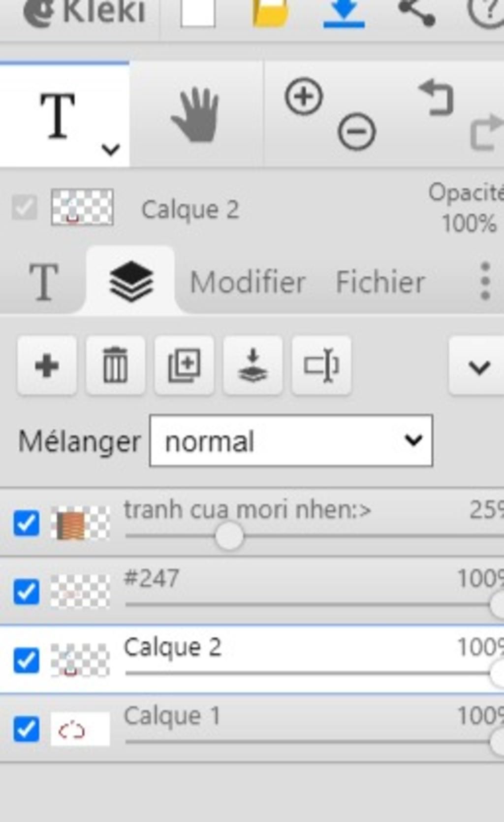Image resolution: width=504 pixels, height=822 pixels.
Task: Select the Calque 1 layer thumbnail
Action: click(80, 729)
